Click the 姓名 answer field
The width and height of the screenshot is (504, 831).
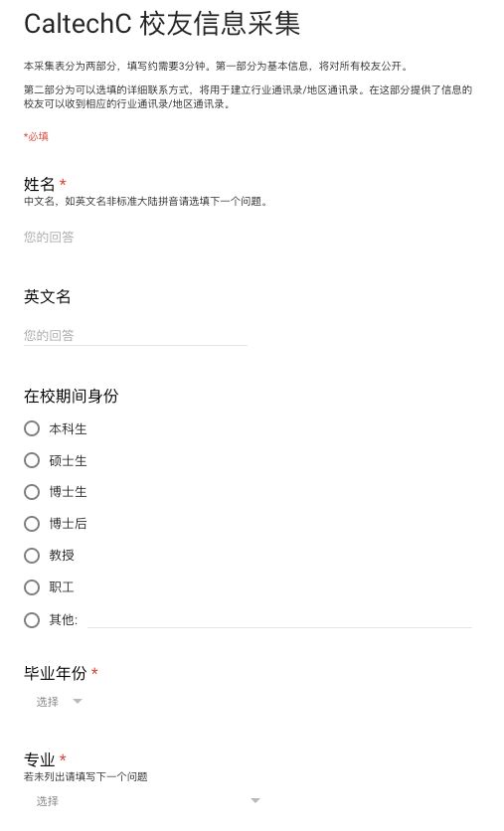pos(135,237)
